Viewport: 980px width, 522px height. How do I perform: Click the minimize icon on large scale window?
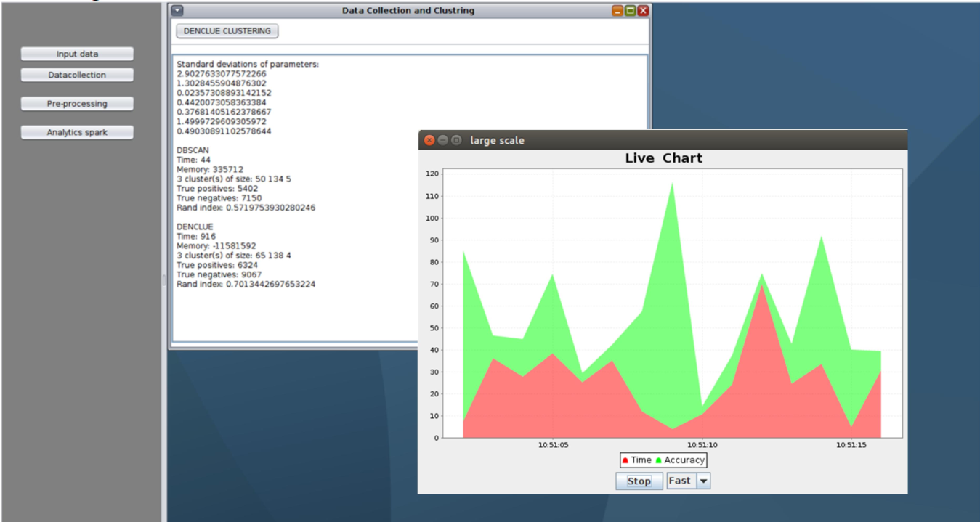[442, 140]
